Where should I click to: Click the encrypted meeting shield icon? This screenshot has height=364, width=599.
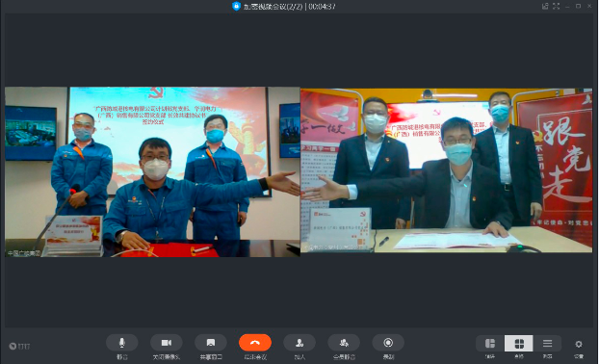click(x=236, y=6)
